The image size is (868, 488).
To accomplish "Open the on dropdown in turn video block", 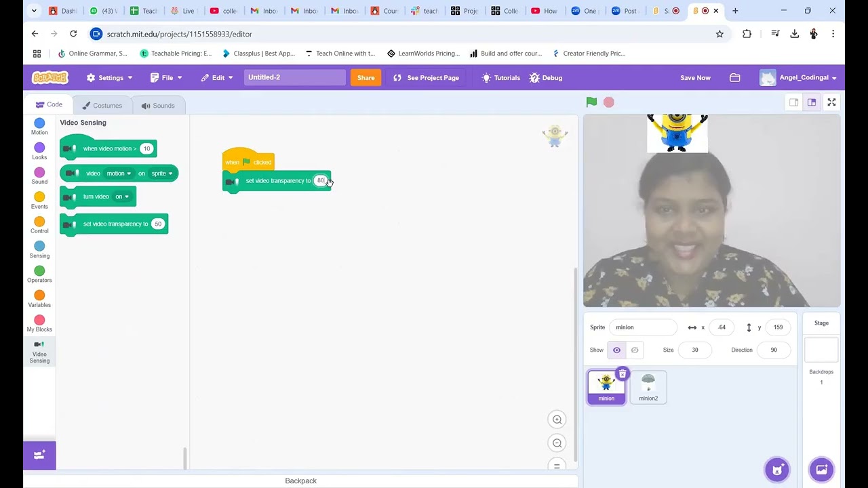I will [122, 197].
